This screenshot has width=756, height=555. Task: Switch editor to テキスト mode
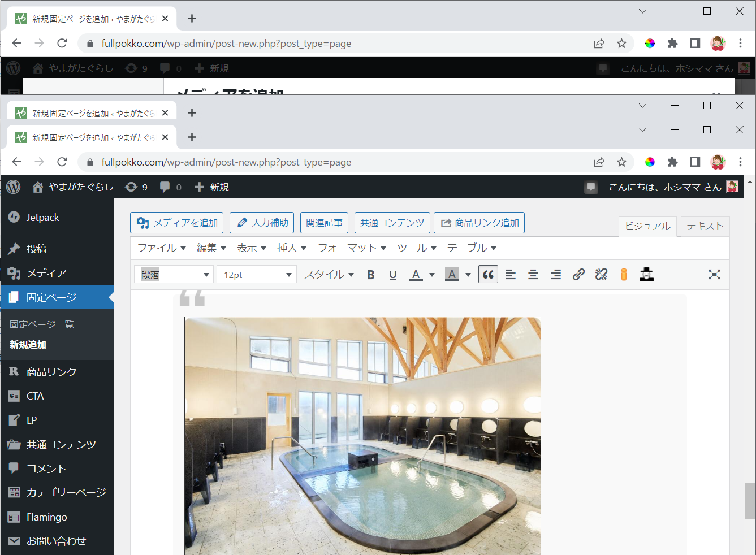click(705, 226)
